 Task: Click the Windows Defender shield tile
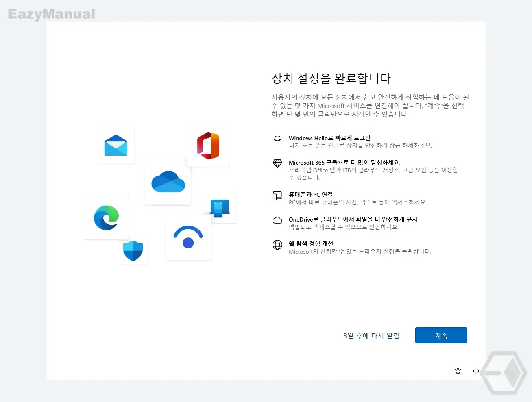[133, 251]
